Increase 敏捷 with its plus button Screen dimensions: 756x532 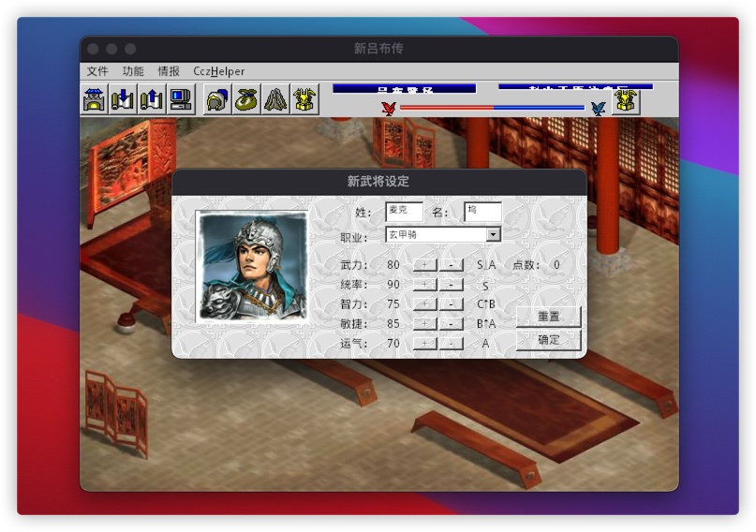[424, 324]
